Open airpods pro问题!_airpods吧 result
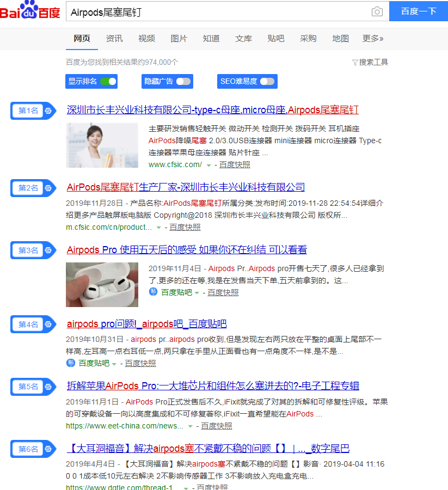The width and height of the screenshot is (448, 490). point(146,324)
